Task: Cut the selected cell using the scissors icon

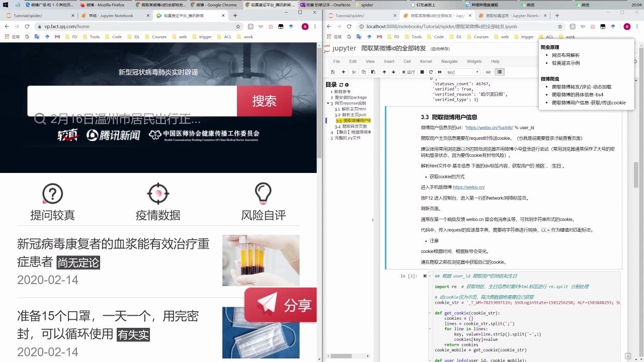Action: point(354,72)
